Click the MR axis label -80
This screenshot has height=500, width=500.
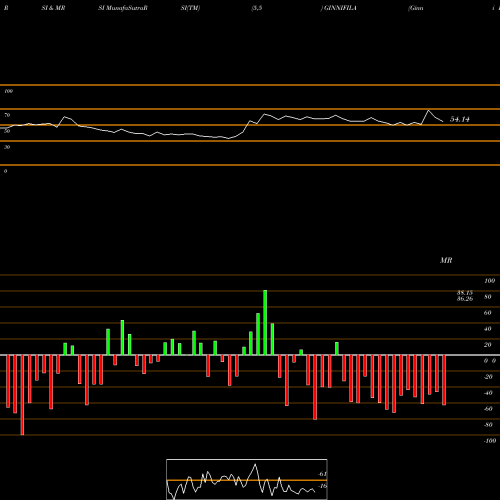pyautogui.click(x=488, y=425)
